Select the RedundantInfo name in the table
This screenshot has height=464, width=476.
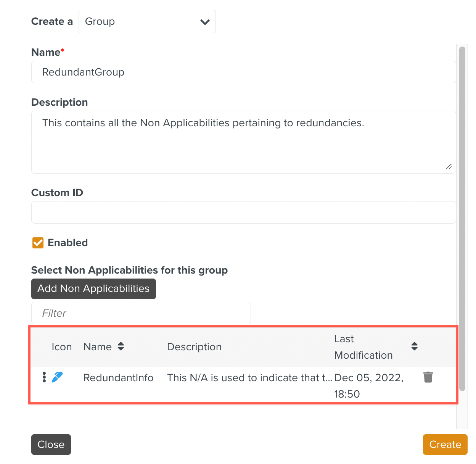coord(118,378)
